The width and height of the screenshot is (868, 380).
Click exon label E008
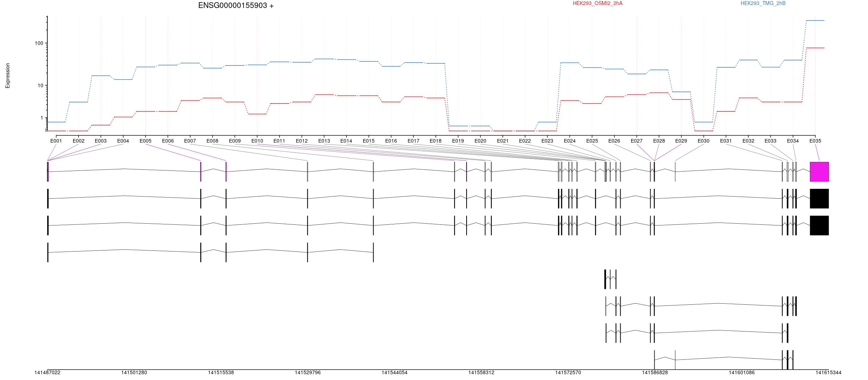(212, 141)
